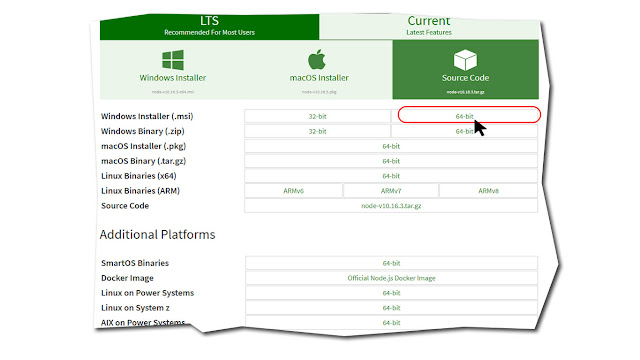Image resolution: width=640 pixels, height=360 pixels.
Task: Switch to the LTS tab
Action: [x=209, y=27]
